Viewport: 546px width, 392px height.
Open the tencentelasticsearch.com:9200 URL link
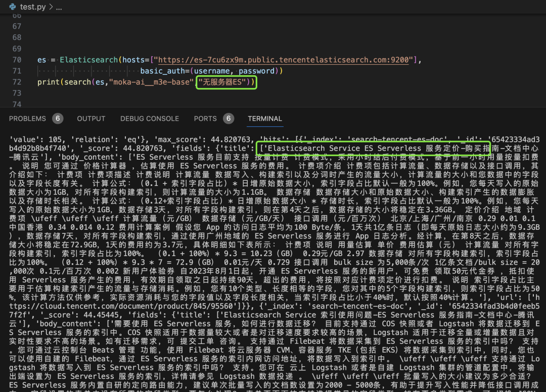click(284, 60)
